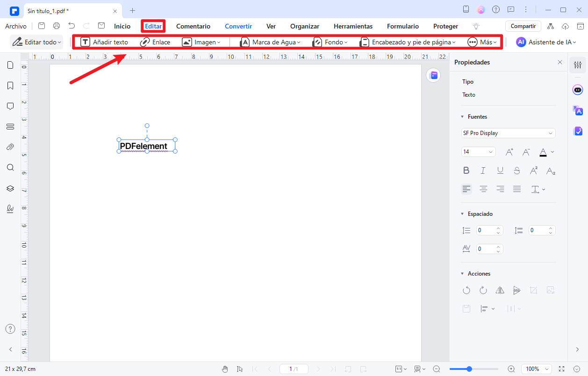This screenshot has height=376, width=588.
Task: Undo the last action
Action: [x=72, y=26]
